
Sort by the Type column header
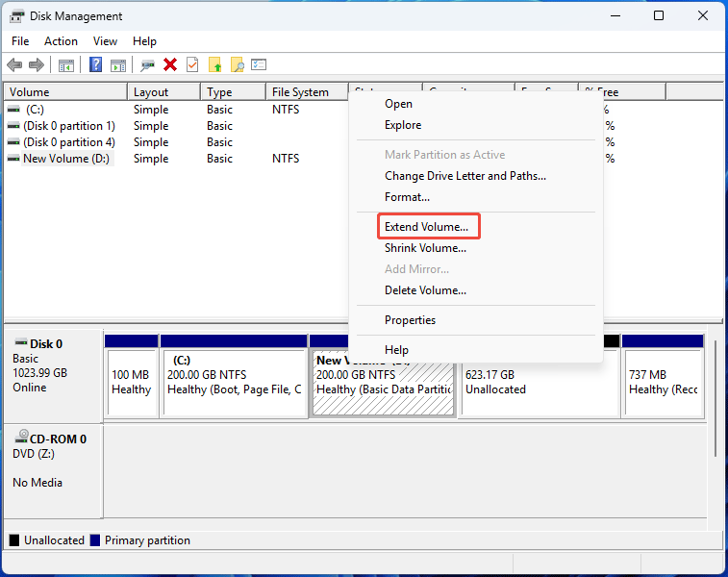point(234,92)
